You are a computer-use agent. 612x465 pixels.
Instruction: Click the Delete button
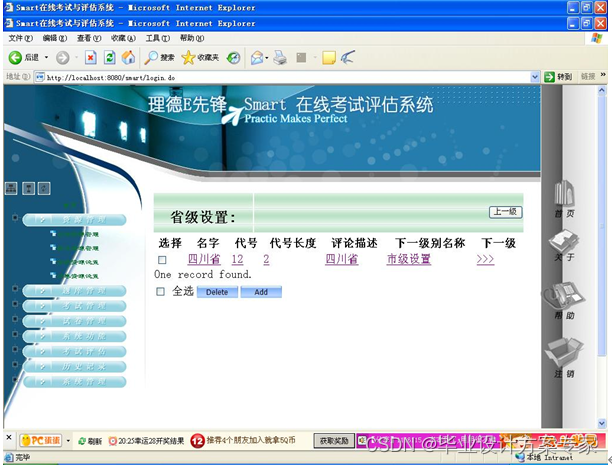coord(217,292)
